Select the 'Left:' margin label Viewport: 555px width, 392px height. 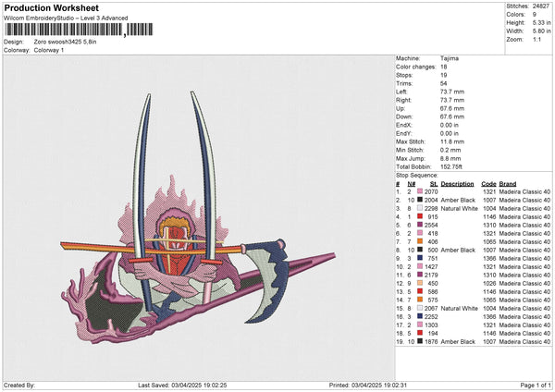click(x=401, y=92)
